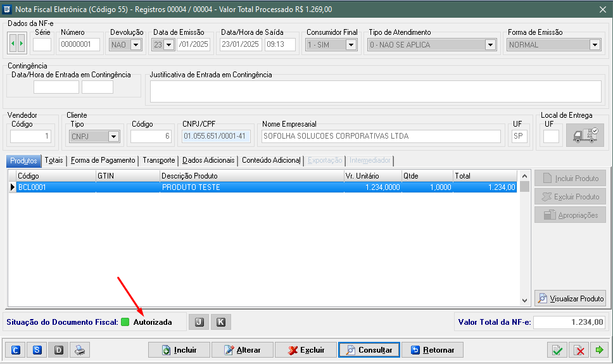
Task: Open the Cliente Tipo CNPJ dropdown
Action: point(113,136)
